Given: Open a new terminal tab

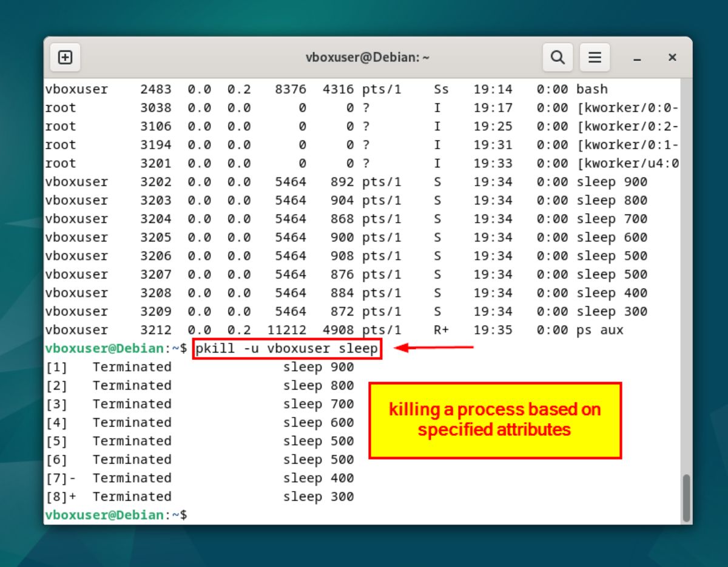Looking at the screenshot, I should pyautogui.click(x=65, y=57).
